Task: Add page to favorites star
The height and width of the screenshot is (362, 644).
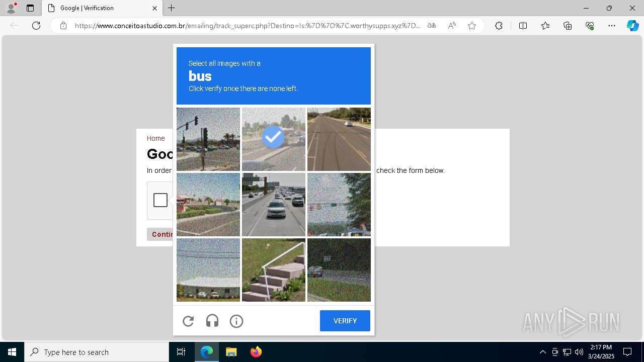Action: click(x=472, y=26)
